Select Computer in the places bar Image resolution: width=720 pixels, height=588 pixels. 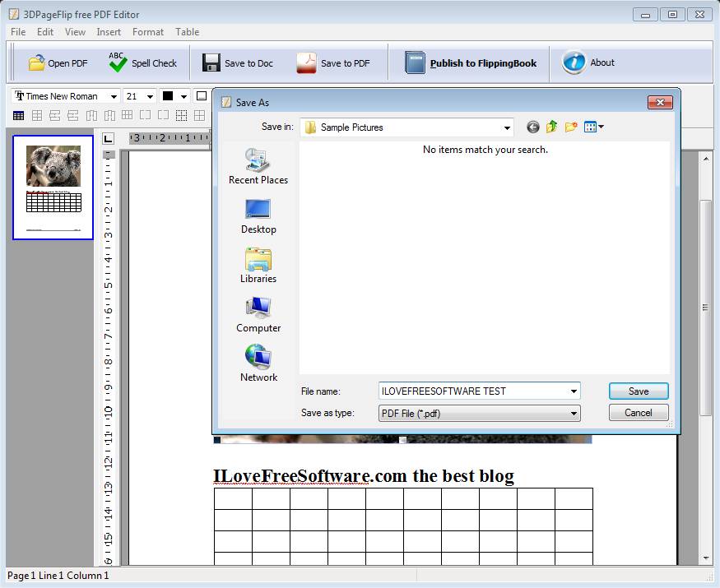[x=258, y=315]
